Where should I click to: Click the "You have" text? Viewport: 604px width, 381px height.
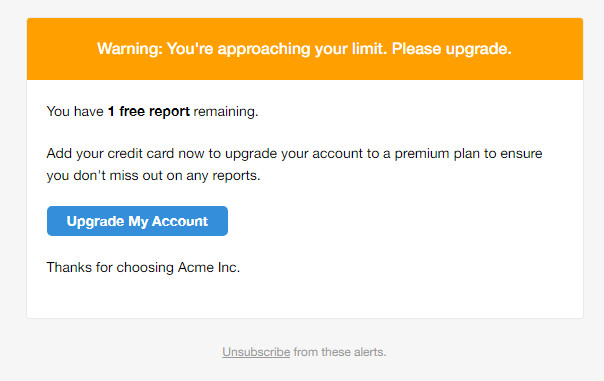tap(75, 111)
